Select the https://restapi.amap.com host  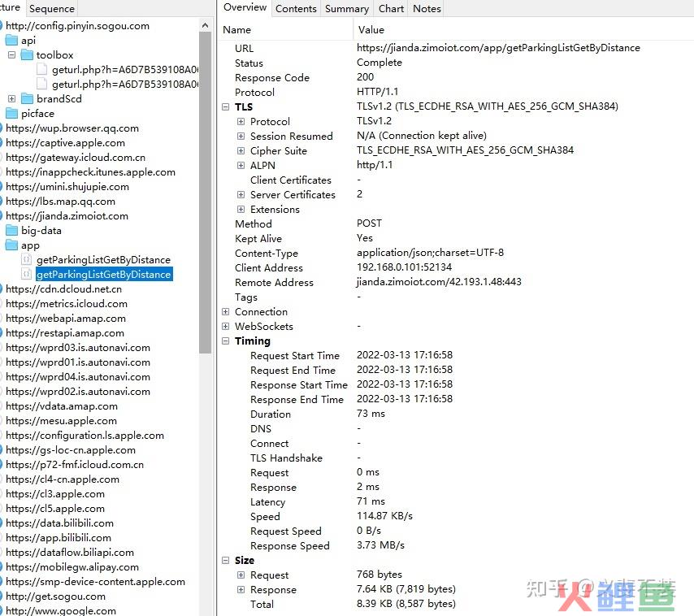65,332
